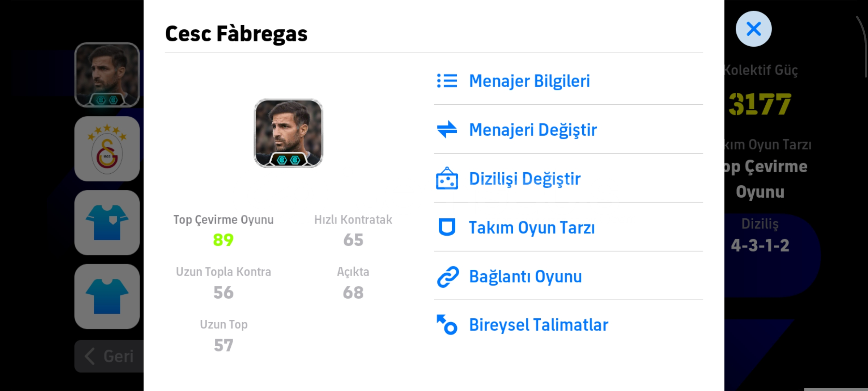Viewport: 868px width, 391px height.
Task: Tap the Galatasaray club crest icon
Action: pos(107,149)
